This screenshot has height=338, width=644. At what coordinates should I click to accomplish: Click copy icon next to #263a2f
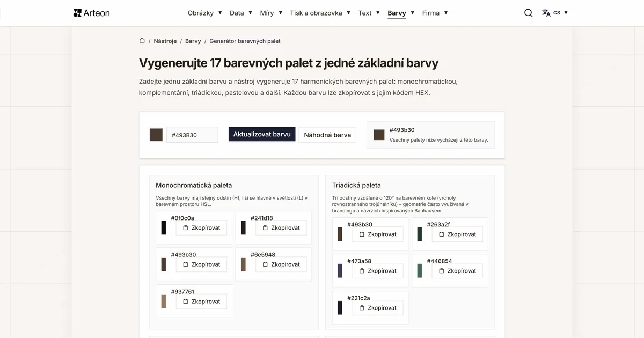442,234
